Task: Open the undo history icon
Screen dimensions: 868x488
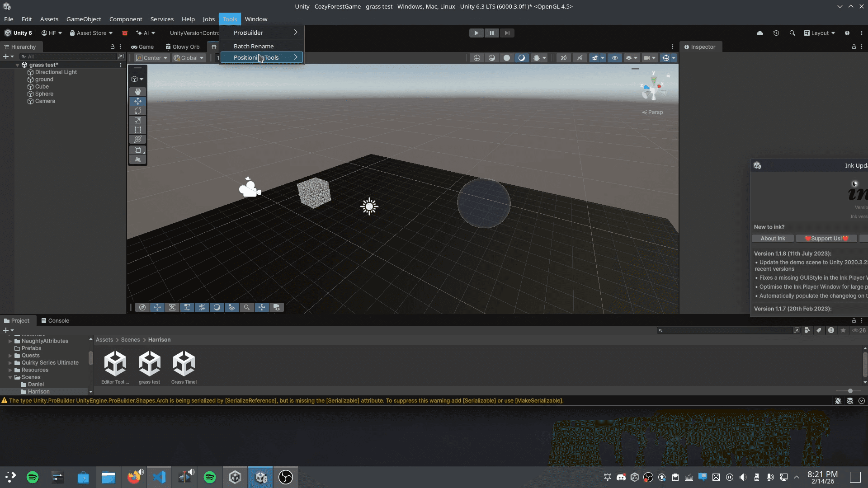Action: coord(776,33)
